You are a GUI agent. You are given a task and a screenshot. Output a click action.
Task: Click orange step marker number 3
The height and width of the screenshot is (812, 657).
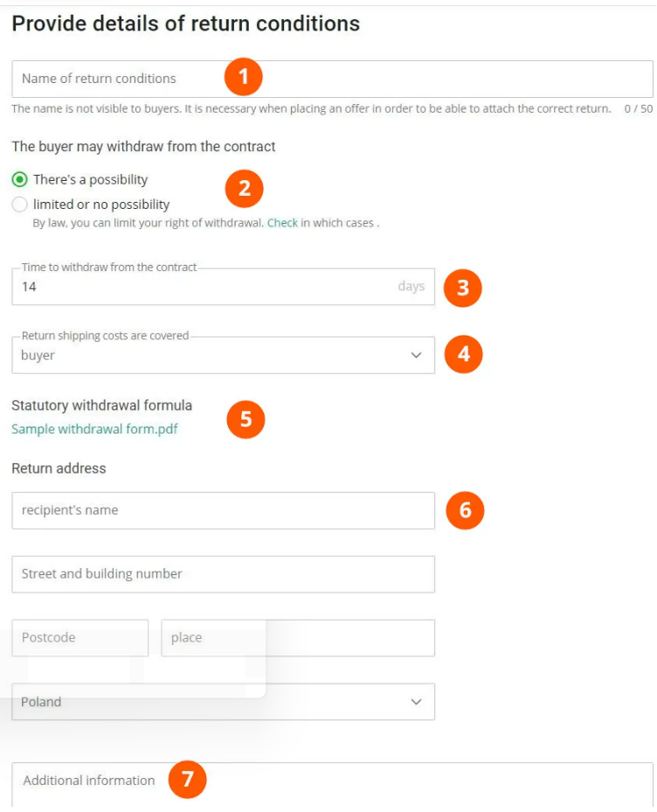[462, 287]
